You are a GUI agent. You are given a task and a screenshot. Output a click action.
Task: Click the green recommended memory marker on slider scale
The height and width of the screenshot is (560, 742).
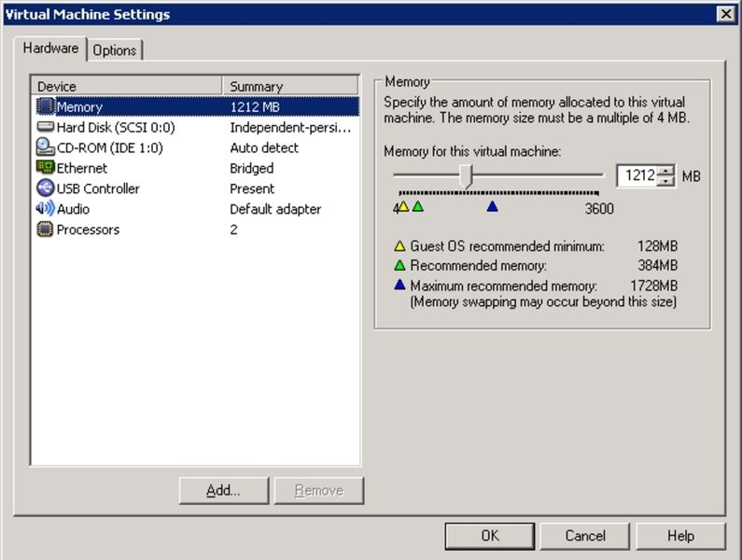pyautogui.click(x=418, y=206)
